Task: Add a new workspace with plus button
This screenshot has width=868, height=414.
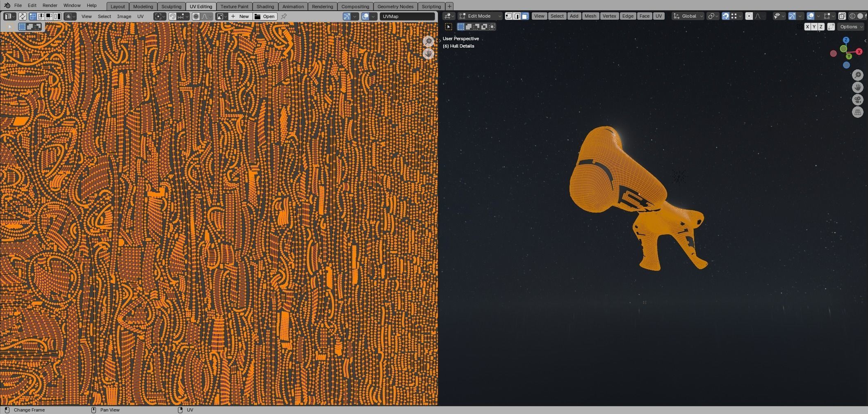Action: pos(449,6)
